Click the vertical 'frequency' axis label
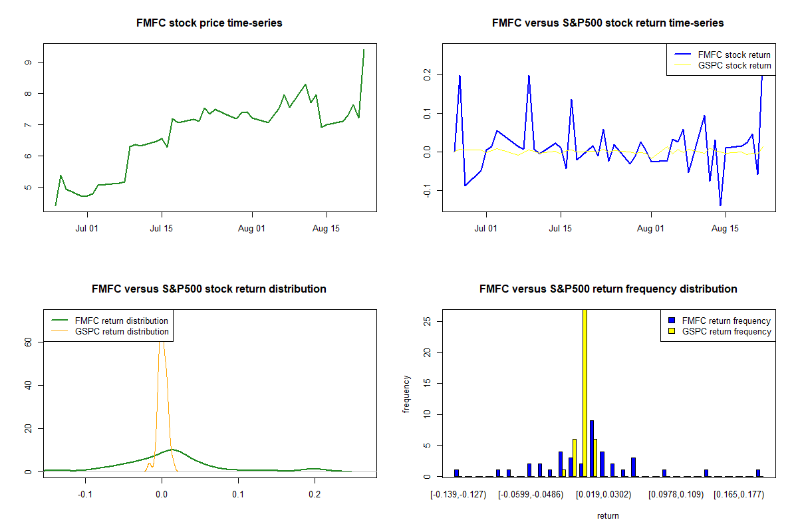The width and height of the screenshot is (798, 532). [406, 394]
